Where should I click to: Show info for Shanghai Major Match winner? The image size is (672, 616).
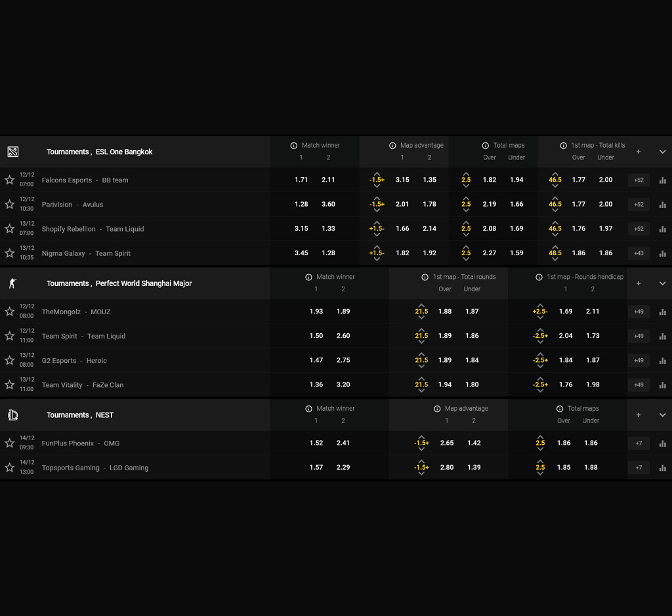(308, 277)
